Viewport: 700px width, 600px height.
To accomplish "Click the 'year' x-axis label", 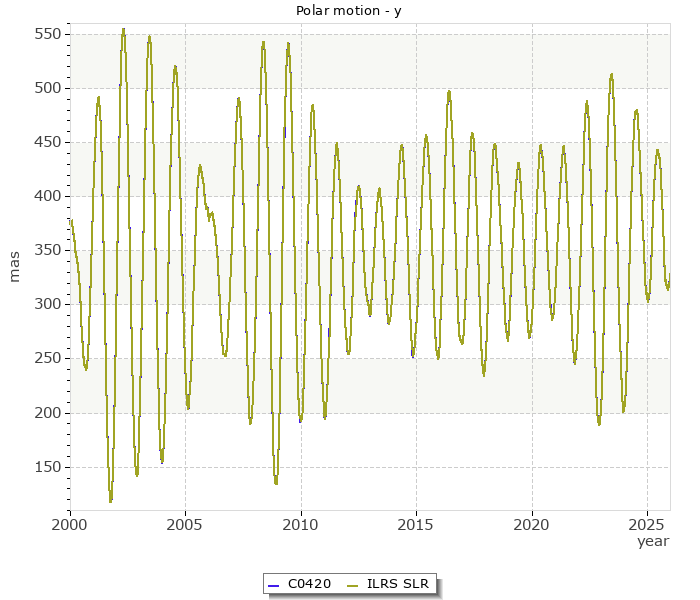I will click(x=653, y=541).
